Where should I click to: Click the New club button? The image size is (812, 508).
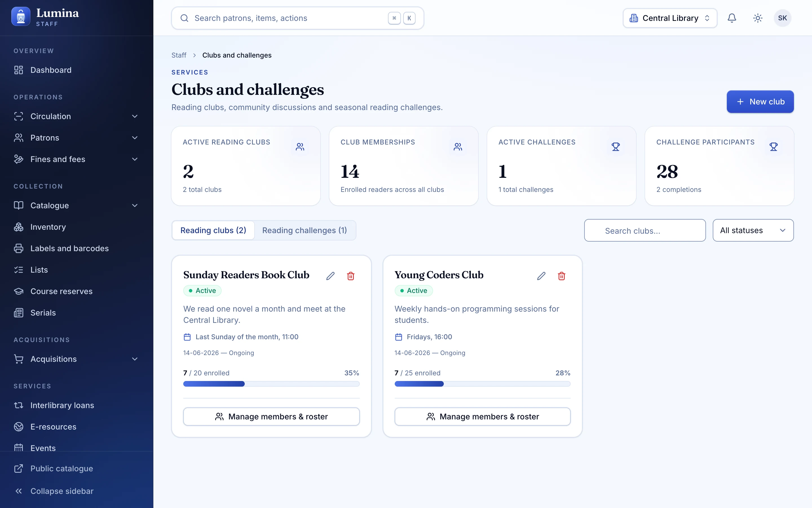click(x=760, y=102)
